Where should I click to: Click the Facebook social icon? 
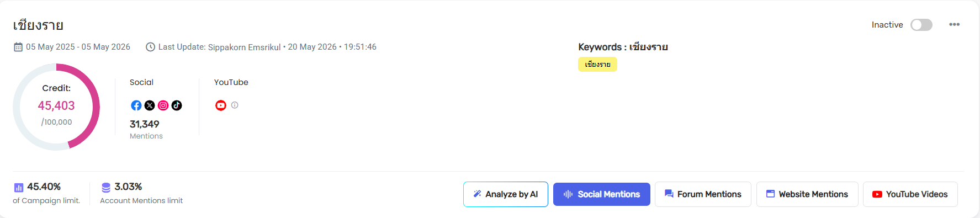136,105
